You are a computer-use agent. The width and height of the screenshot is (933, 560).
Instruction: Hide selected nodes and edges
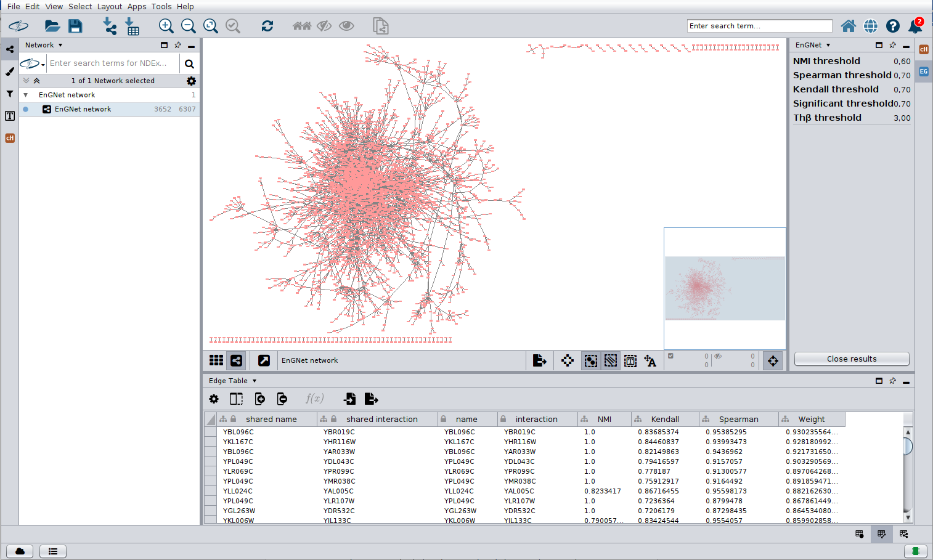[x=324, y=26]
